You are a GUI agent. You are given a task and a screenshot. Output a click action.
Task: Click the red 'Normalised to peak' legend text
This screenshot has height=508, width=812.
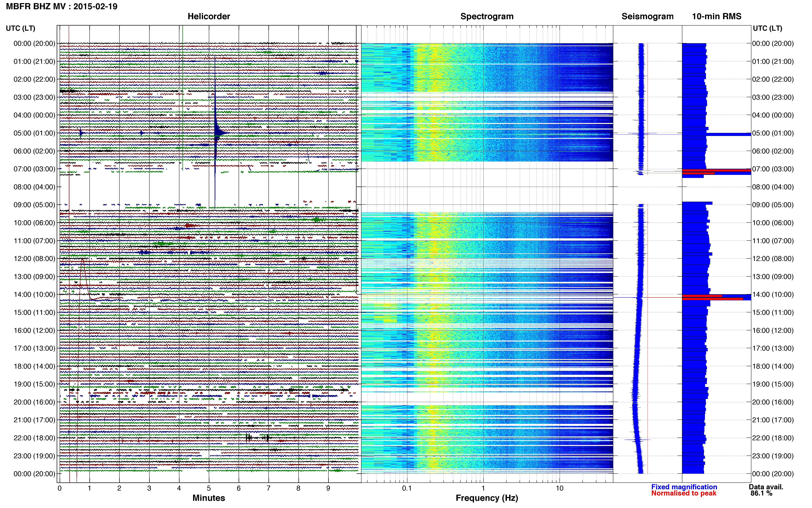coord(684,493)
